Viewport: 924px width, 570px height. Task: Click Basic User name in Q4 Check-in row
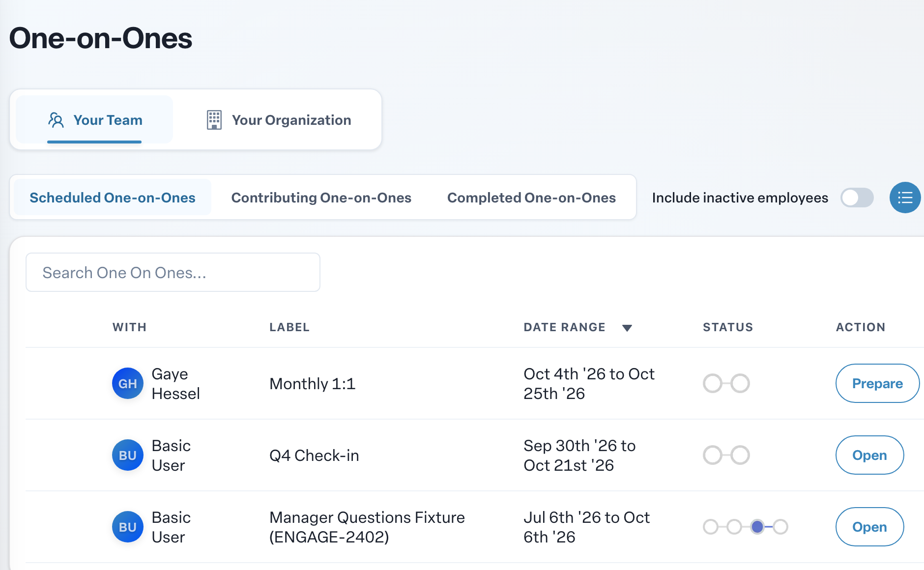pyautogui.click(x=171, y=455)
